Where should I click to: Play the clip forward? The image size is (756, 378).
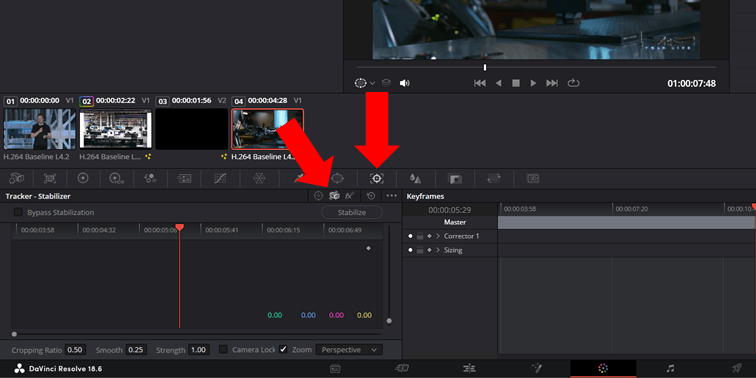tap(533, 83)
